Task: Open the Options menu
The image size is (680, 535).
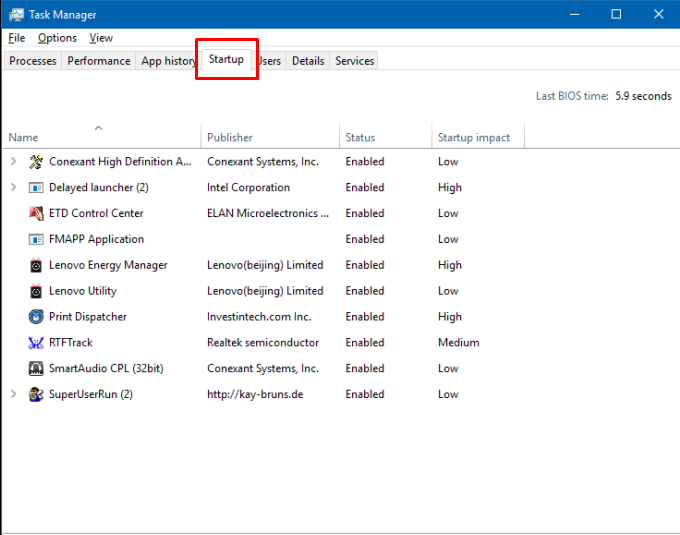Action: tap(57, 38)
